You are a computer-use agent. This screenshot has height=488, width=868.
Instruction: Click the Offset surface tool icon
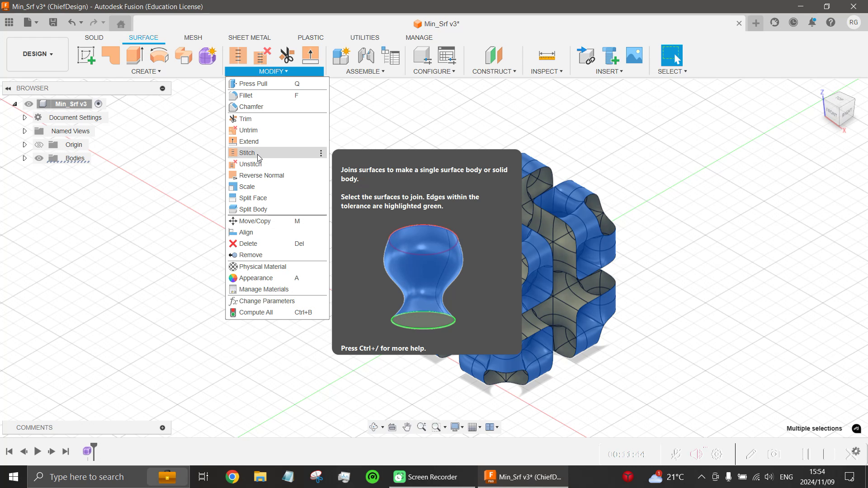(184, 55)
